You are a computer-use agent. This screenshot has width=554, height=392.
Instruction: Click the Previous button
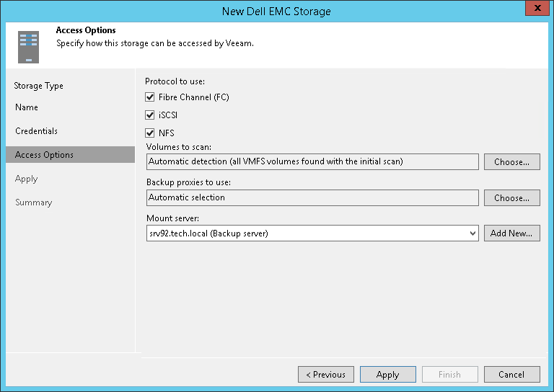click(x=326, y=375)
